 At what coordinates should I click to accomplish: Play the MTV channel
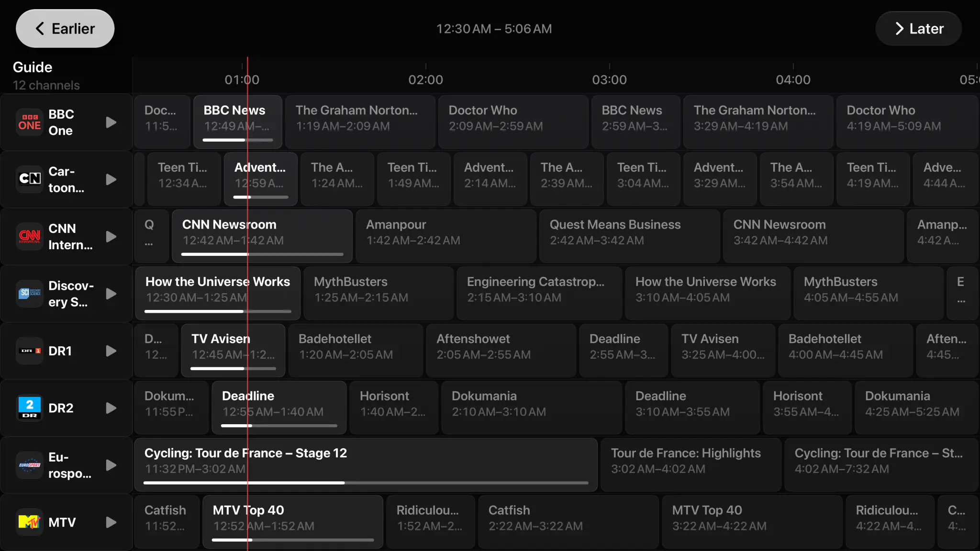(x=111, y=522)
